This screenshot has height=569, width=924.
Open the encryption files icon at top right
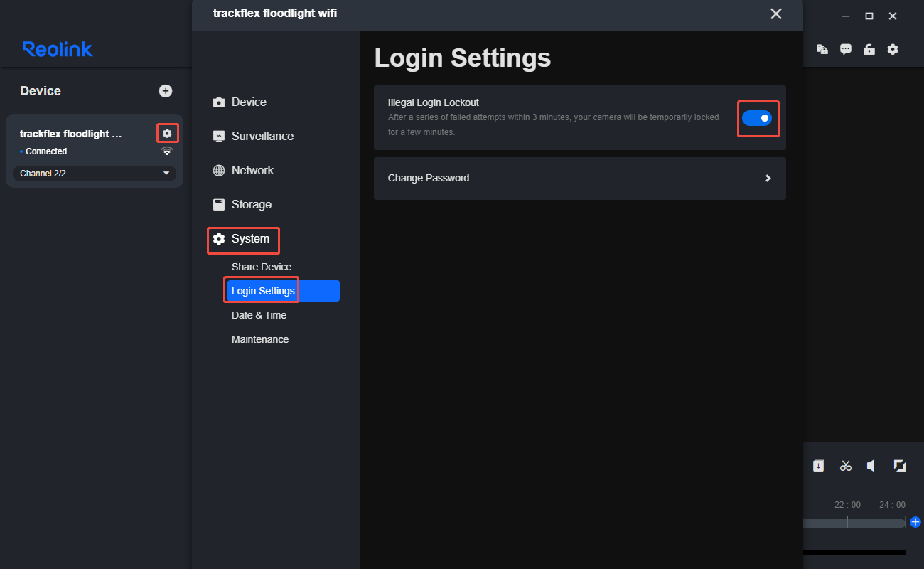click(822, 49)
